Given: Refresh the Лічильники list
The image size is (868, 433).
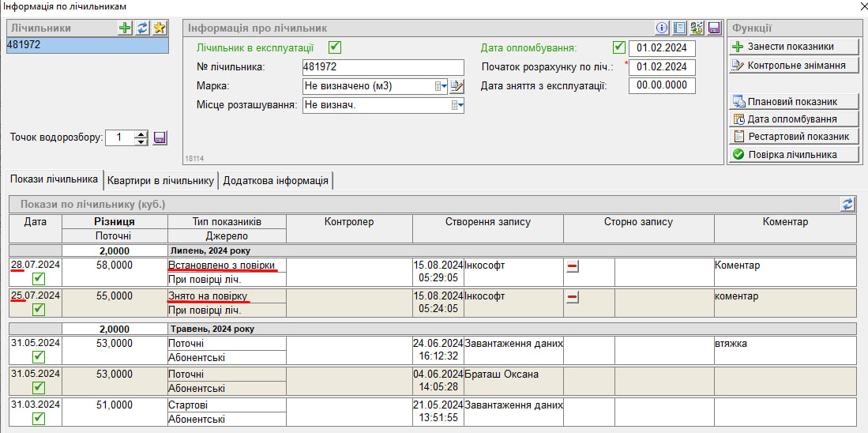Looking at the screenshot, I should 142,28.
